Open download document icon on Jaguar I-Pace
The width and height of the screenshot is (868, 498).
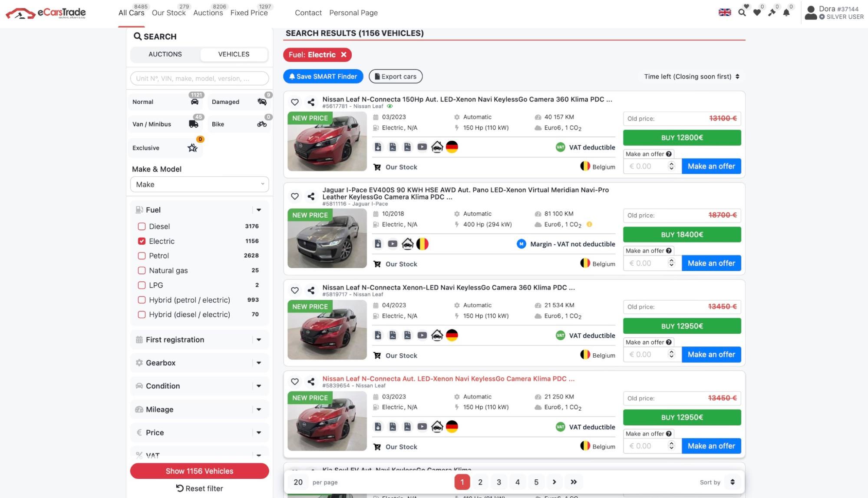click(x=378, y=244)
